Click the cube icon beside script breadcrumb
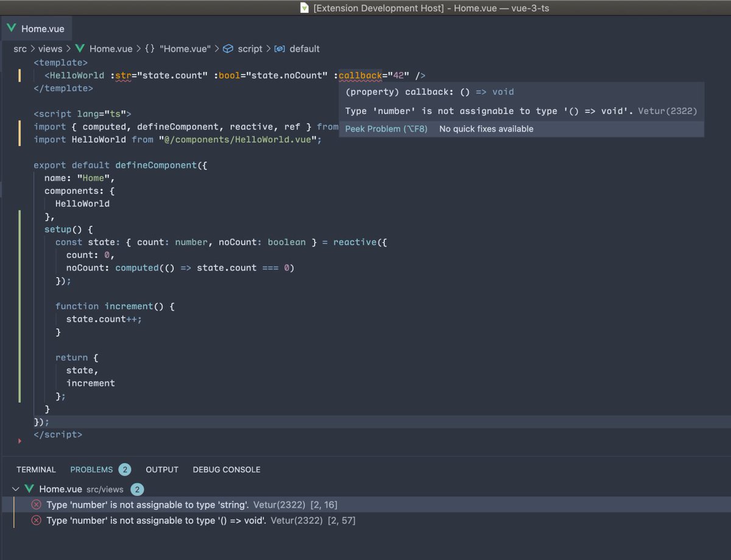 click(228, 49)
